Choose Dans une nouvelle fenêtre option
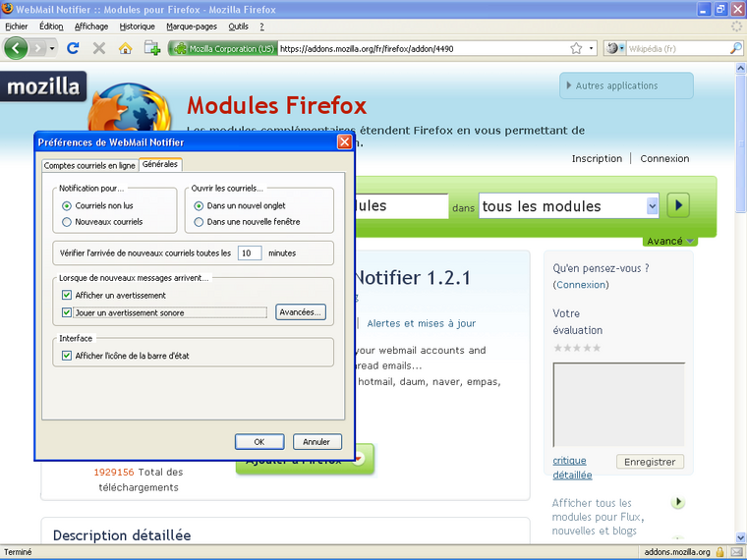Screen dimensions: 747x560 click(199, 222)
